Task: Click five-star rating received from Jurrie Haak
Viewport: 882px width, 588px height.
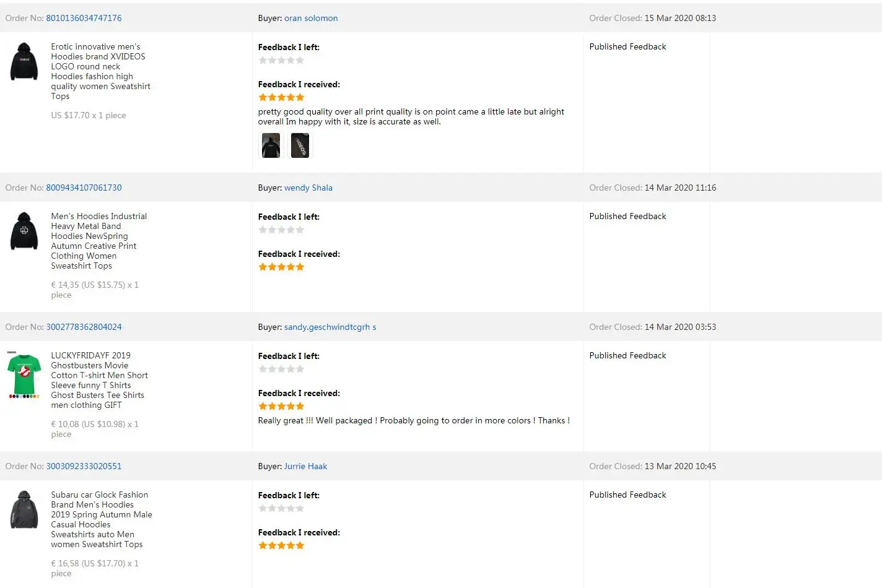Action: 281,545
